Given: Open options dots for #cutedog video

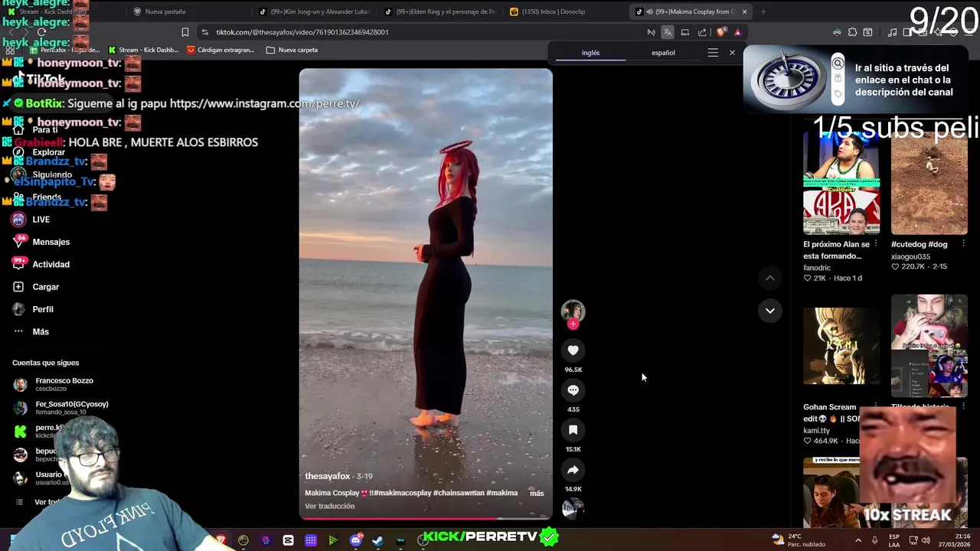Looking at the screenshot, I should tap(963, 244).
